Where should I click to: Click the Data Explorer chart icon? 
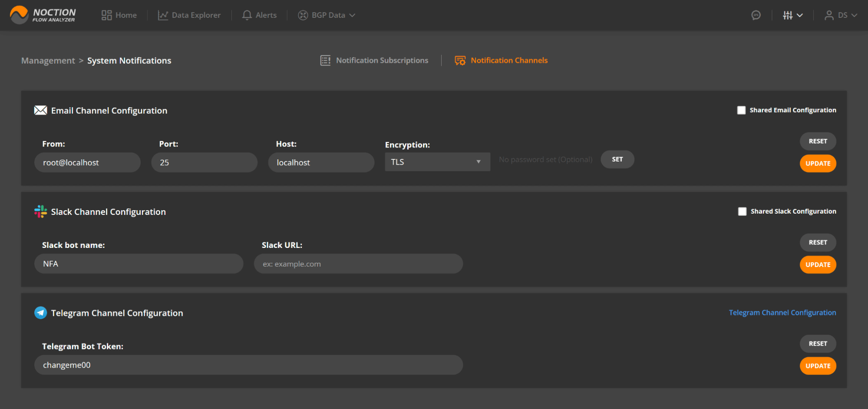click(163, 15)
